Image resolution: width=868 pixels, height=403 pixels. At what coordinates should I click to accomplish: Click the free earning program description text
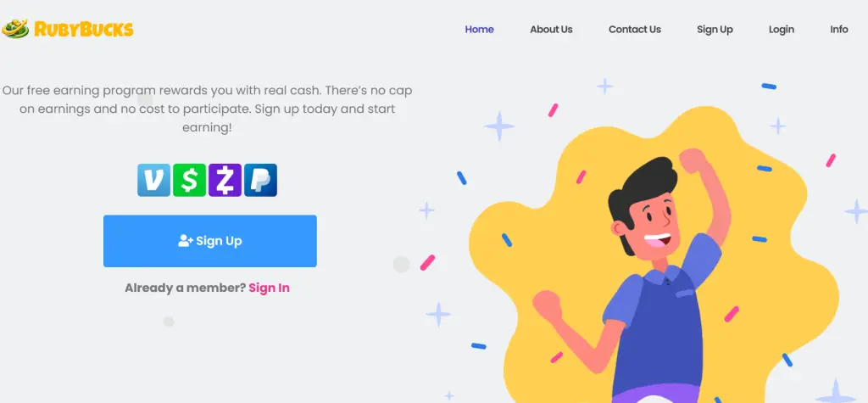click(x=207, y=109)
